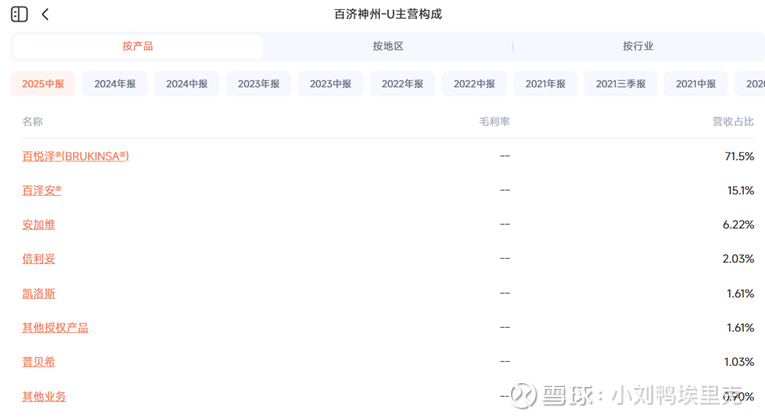Image resolution: width=765 pixels, height=419 pixels.
Task: Open the 凯洛斯 product link
Action: [39, 293]
